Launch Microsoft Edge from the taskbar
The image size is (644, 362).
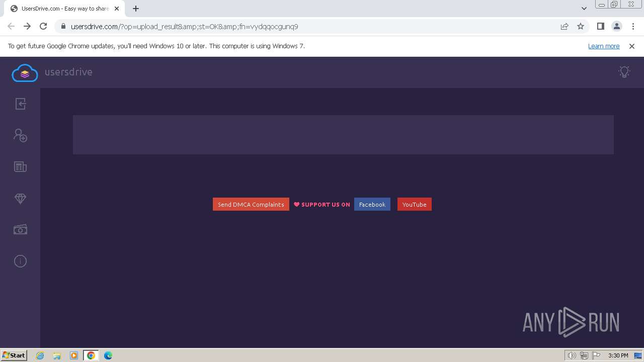click(108, 355)
